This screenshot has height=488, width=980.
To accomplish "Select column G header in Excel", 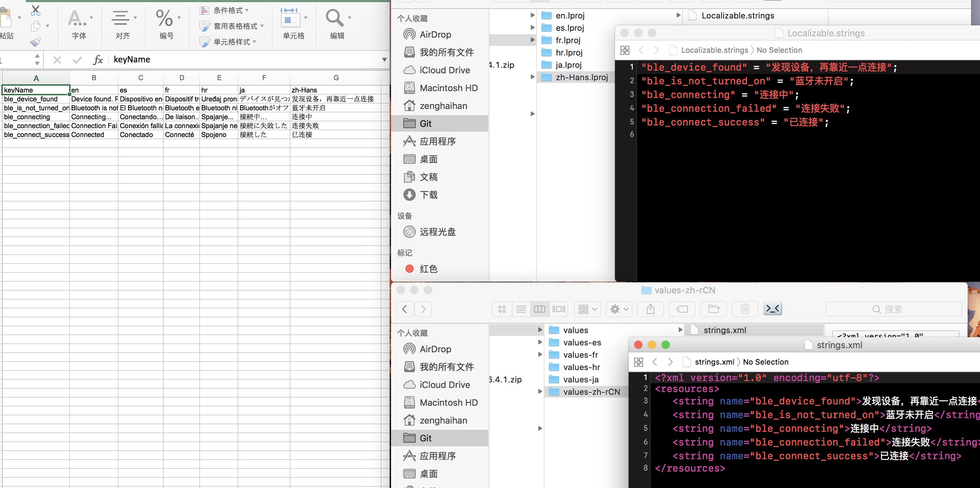I will pyautogui.click(x=336, y=78).
